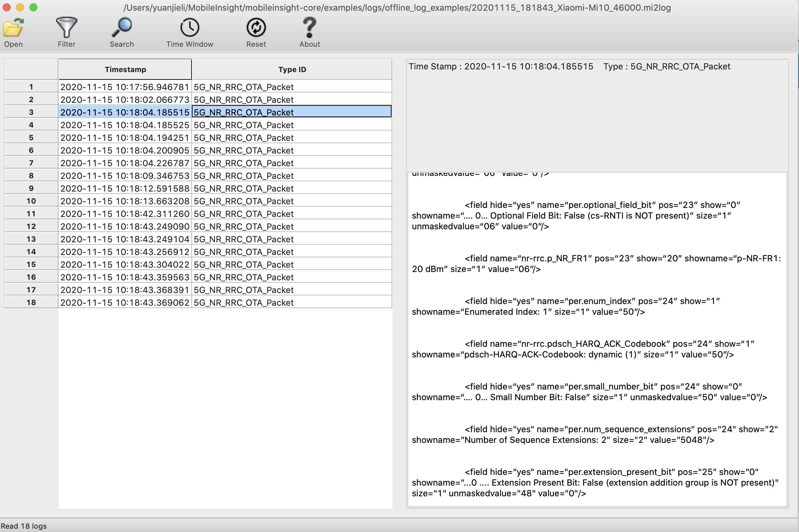Select timestamp 2020-11-15 10:18:04.200905
This screenshot has width=799, height=532.
click(125, 150)
